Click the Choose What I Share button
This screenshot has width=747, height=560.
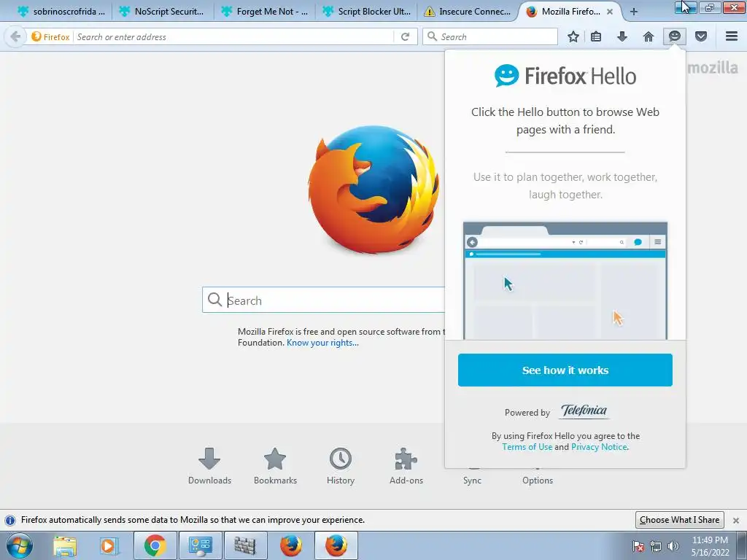click(x=679, y=520)
